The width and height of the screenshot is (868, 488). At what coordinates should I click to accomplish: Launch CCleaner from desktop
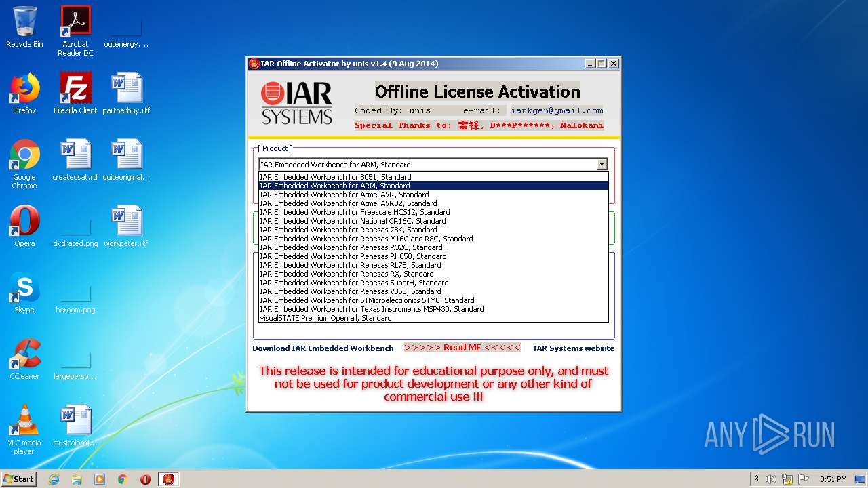24,359
